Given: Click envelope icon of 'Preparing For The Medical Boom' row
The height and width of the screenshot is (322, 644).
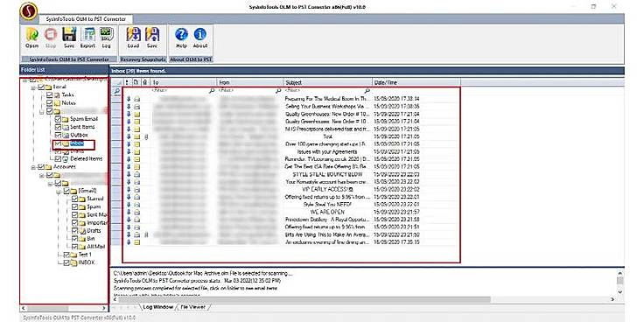Looking at the screenshot, I should (136, 99).
